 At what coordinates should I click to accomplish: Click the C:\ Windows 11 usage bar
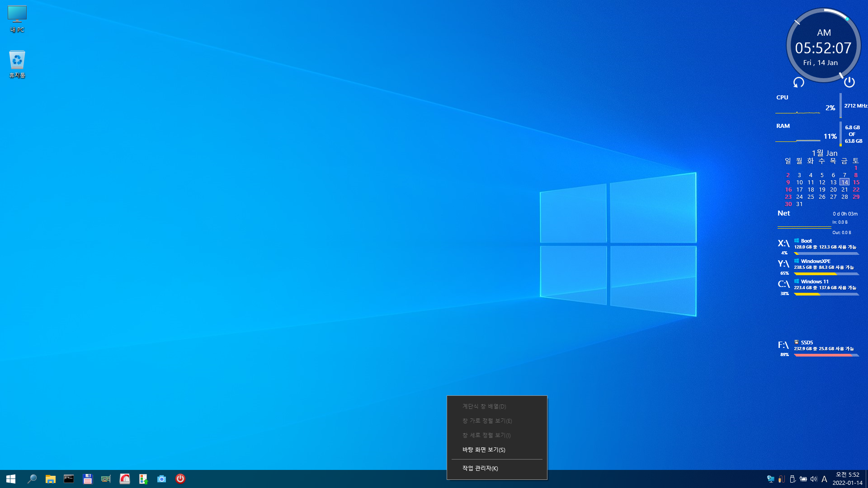(826, 294)
